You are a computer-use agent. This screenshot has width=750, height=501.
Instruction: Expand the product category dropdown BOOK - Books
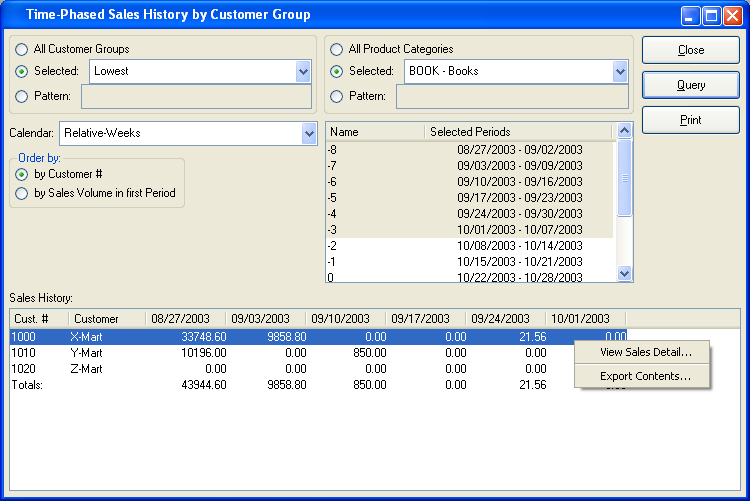(619, 72)
